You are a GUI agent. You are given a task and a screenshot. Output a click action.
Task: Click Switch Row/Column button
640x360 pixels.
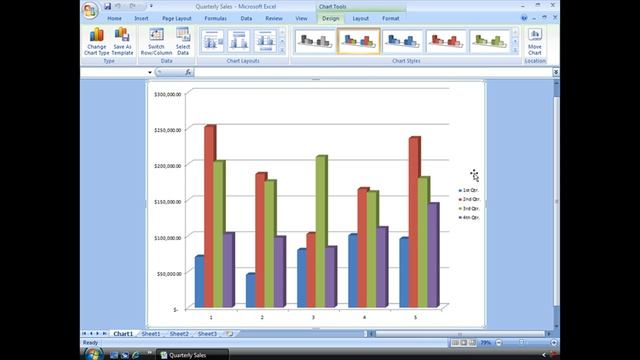tap(156, 41)
